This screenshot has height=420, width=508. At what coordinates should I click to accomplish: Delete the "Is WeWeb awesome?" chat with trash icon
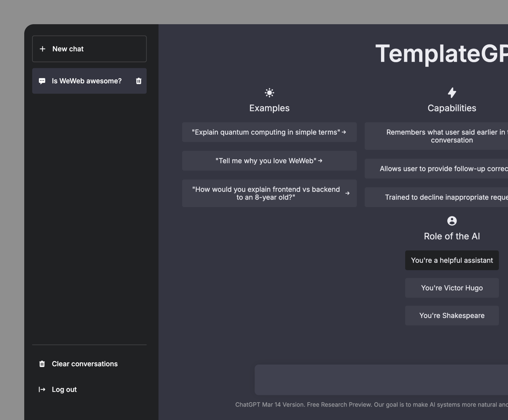(138, 81)
